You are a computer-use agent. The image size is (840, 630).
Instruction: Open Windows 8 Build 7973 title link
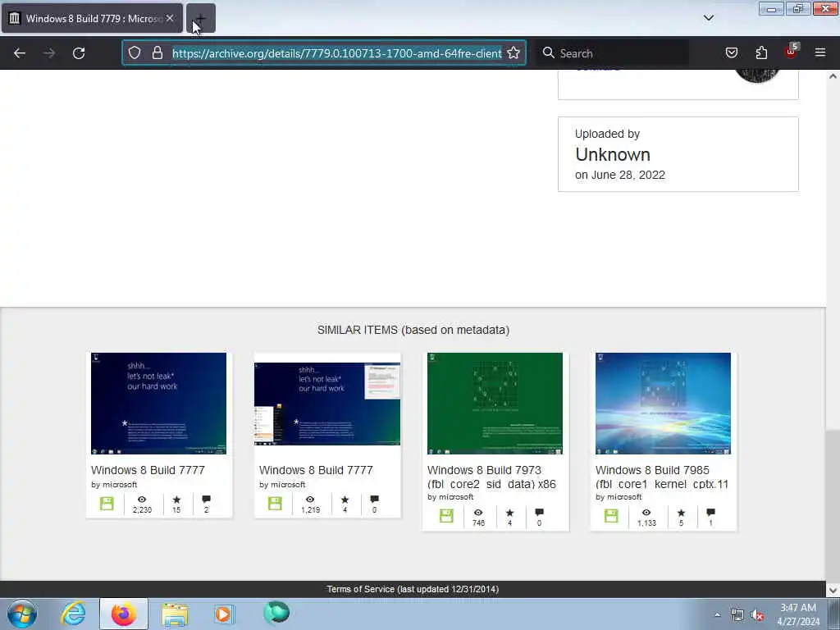491,477
